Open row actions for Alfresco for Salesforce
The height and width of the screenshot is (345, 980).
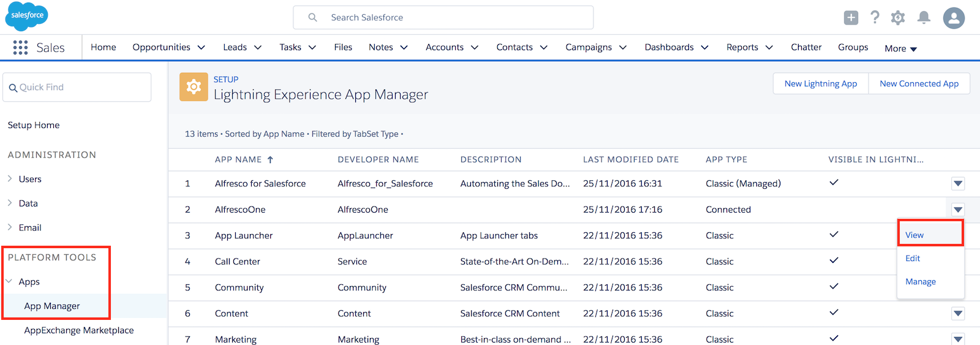point(958,184)
